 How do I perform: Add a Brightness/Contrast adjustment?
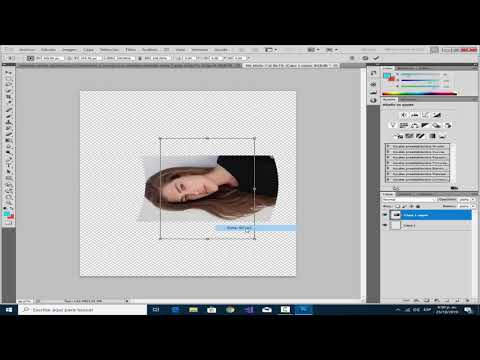[x=403, y=115]
